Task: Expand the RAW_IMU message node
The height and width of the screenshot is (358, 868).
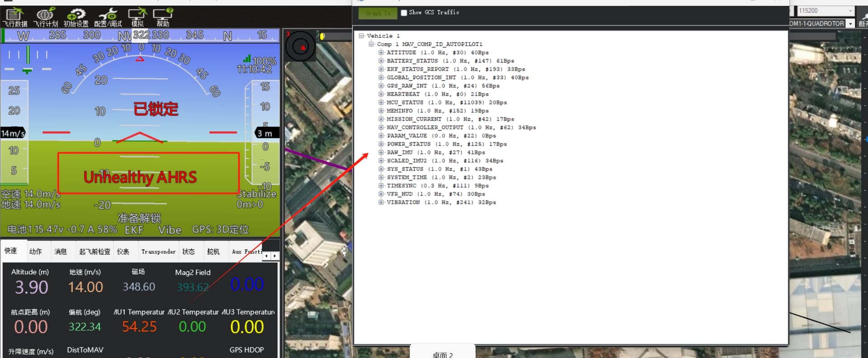Action: [381, 152]
